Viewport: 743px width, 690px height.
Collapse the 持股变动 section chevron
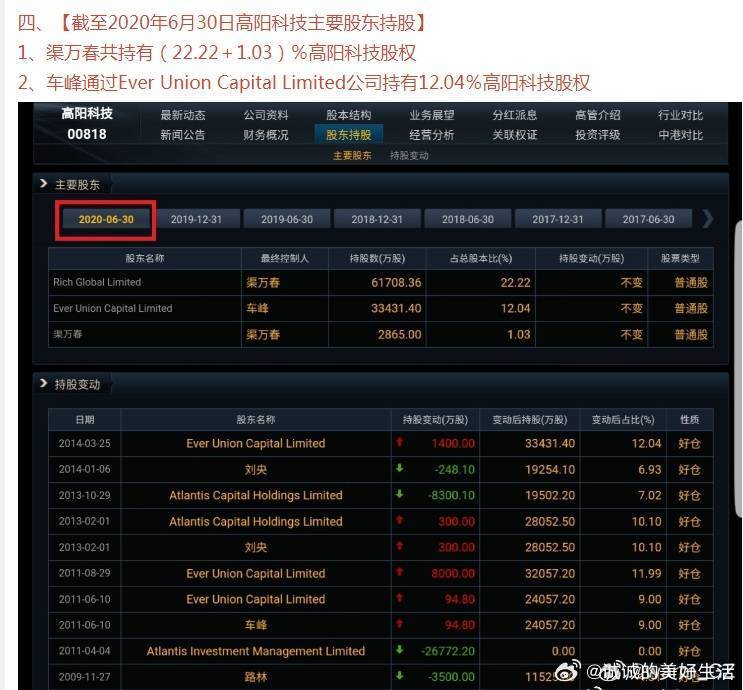[44, 383]
